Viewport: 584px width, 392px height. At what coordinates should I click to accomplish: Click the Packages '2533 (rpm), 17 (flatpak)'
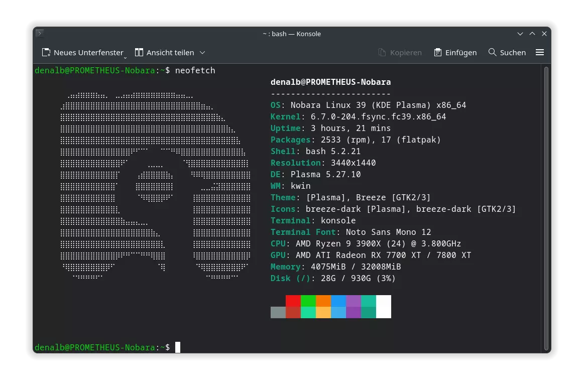click(x=356, y=140)
